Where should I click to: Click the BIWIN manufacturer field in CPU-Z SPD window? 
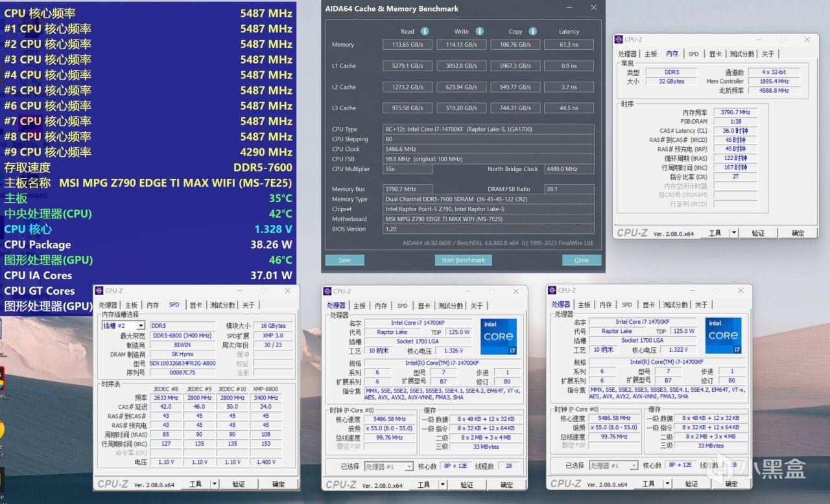click(x=182, y=345)
